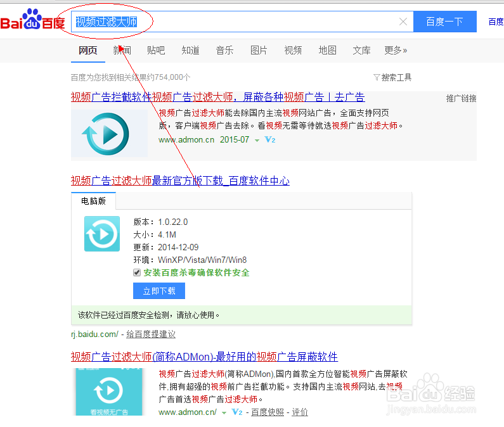The height and width of the screenshot is (427, 504).
Task: Click the software icon in download card
Action: pos(102,234)
